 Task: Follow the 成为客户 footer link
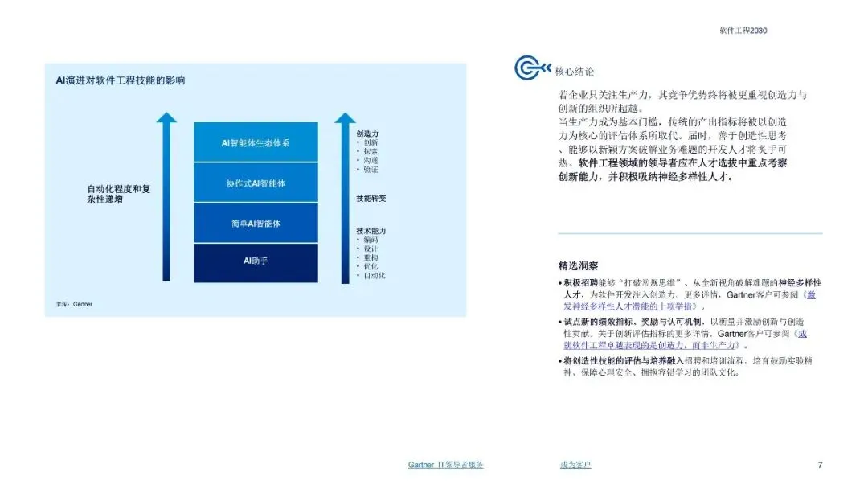(575, 465)
